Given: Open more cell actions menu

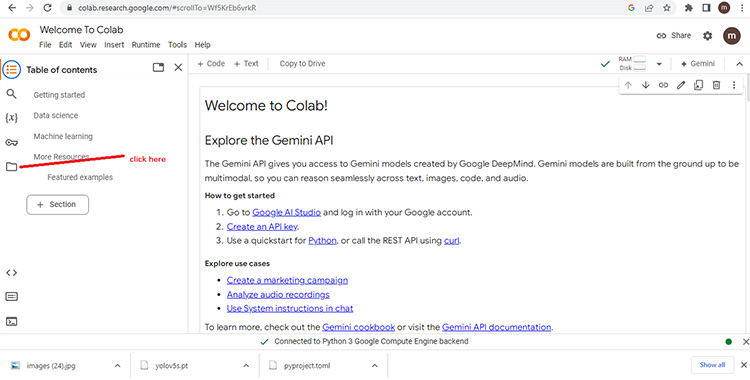Looking at the screenshot, I should (x=734, y=85).
